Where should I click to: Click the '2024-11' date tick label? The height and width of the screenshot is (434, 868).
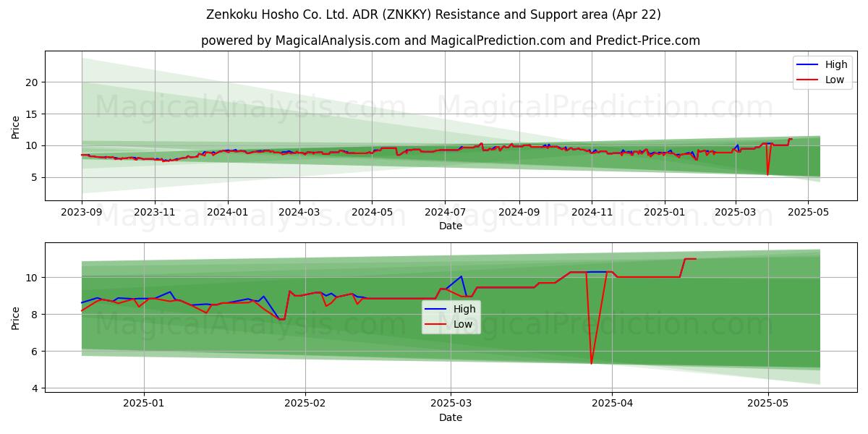pos(592,213)
